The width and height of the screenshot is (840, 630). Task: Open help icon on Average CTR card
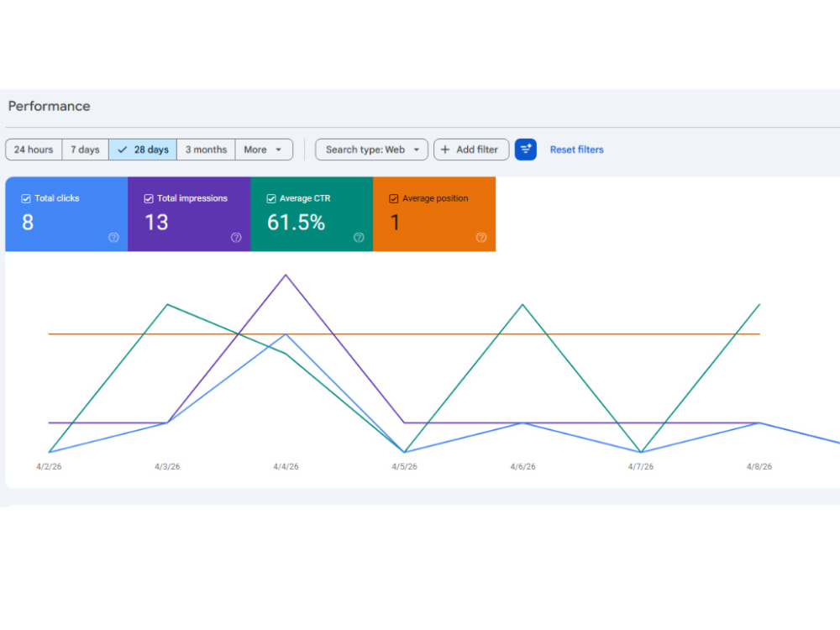(x=359, y=238)
